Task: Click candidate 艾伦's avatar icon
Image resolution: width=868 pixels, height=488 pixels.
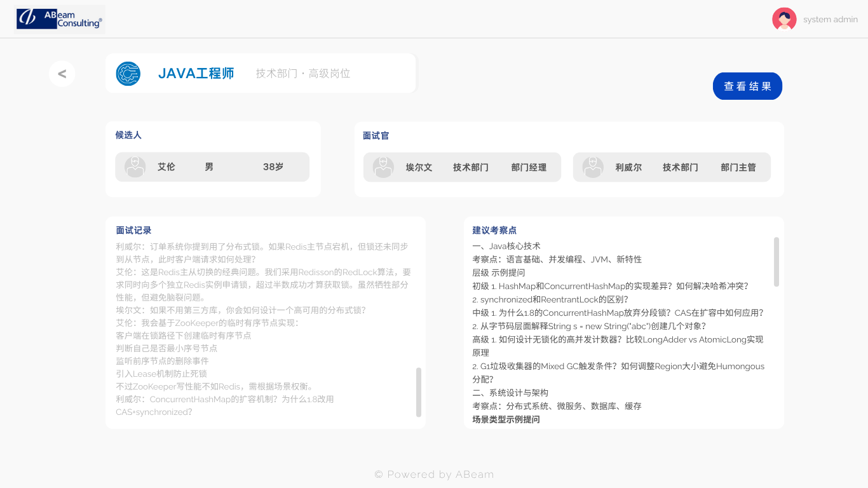Action: click(x=135, y=167)
